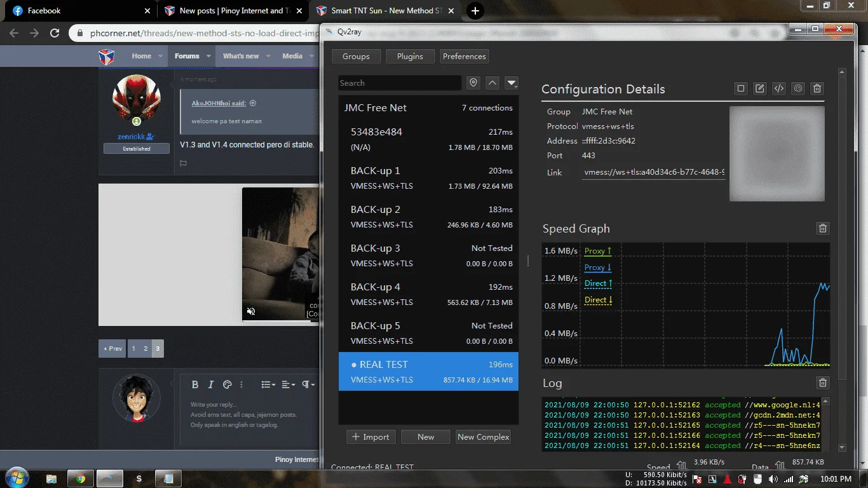Select the BACK-up 5 connection
The height and width of the screenshot is (488, 868).
click(428, 333)
